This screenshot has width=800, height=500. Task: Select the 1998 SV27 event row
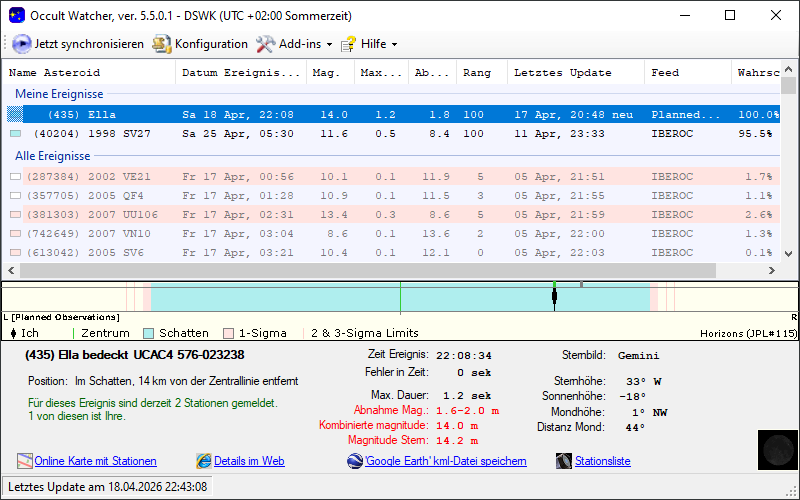pyautogui.click(x=393, y=134)
